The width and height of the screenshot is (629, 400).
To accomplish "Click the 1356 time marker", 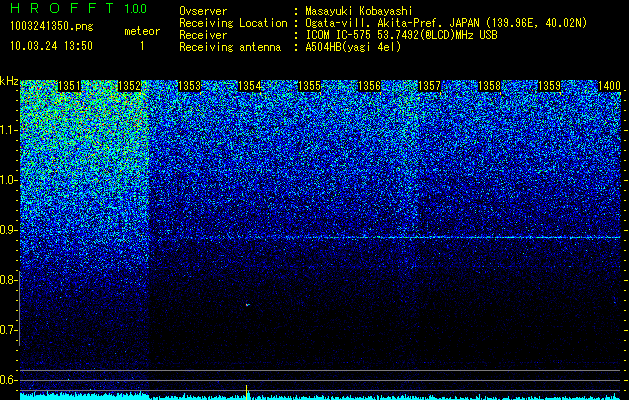I will [x=369, y=86].
